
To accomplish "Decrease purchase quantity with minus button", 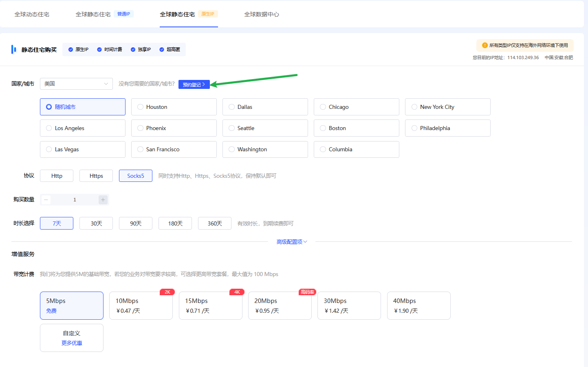I will pyautogui.click(x=46, y=199).
